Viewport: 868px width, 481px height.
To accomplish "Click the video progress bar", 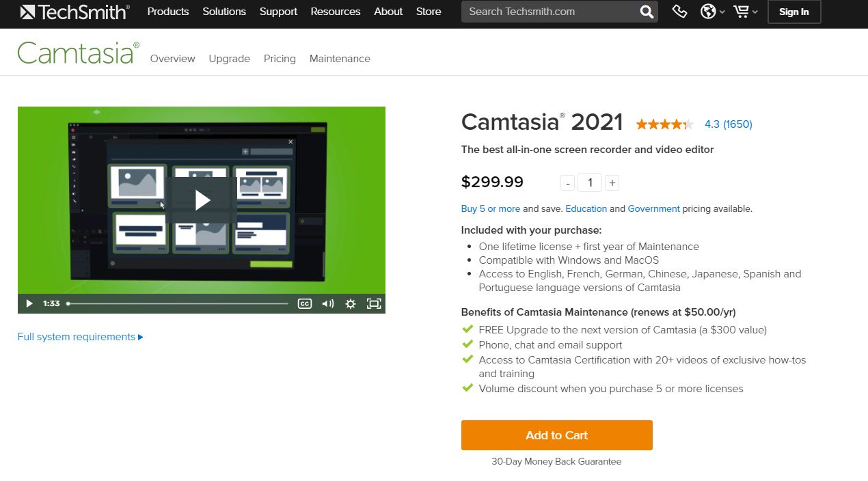I will (x=178, y=303).
